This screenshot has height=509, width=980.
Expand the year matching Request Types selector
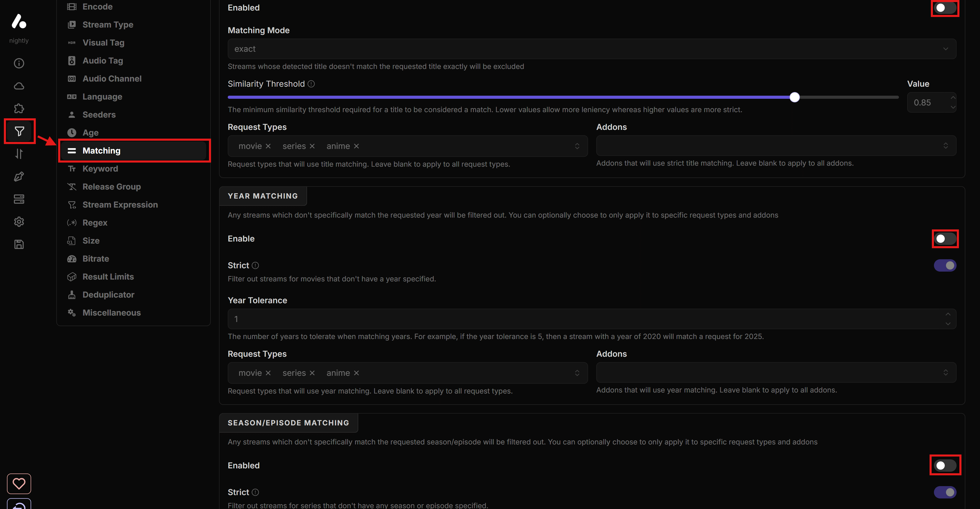point(577,373)
